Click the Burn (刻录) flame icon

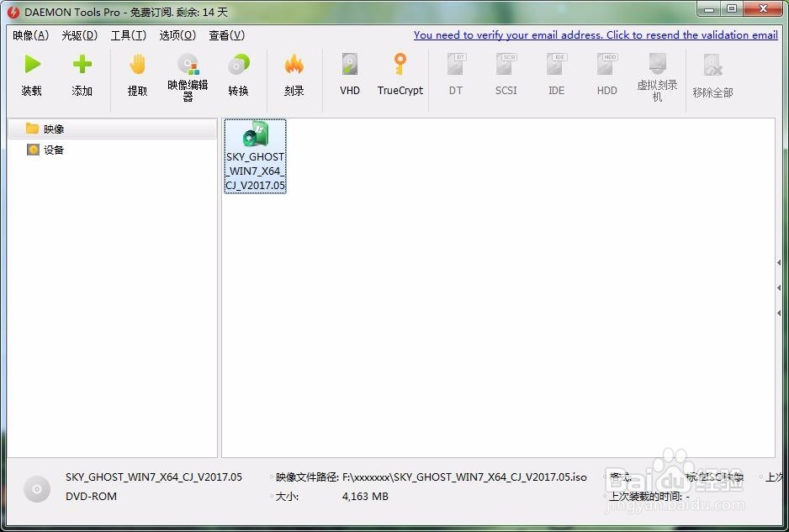294,65
